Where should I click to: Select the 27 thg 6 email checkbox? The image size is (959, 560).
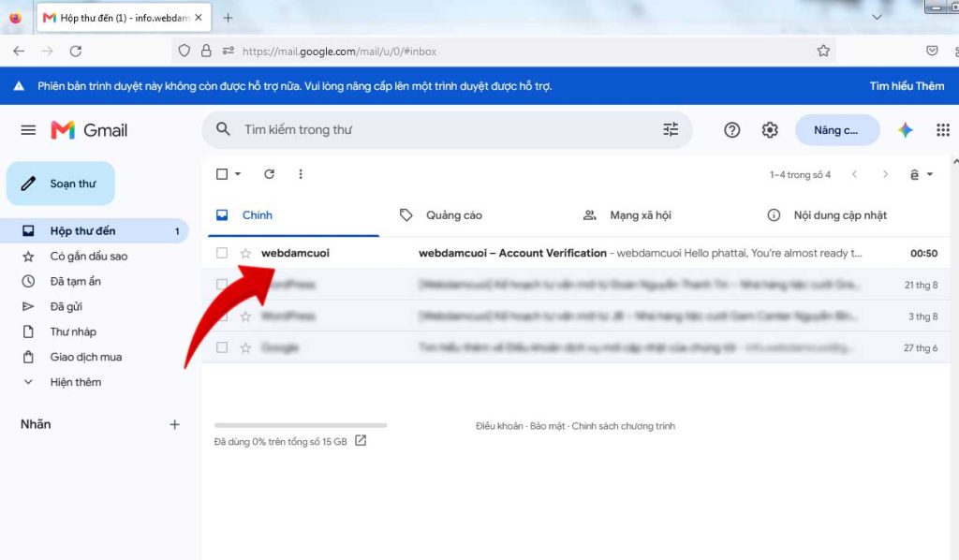point(222,347)
